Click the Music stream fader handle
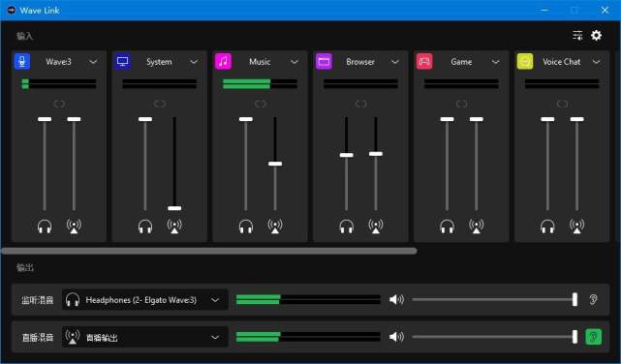The width and height of the screenshot is (621, 364). (x=275, y=164)
